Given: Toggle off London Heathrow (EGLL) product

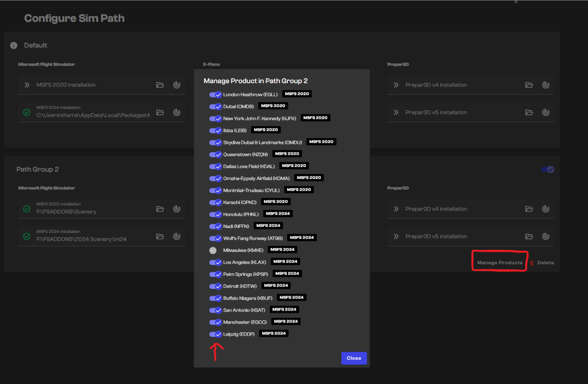Looking at the screenshot, I should point(216,95).
